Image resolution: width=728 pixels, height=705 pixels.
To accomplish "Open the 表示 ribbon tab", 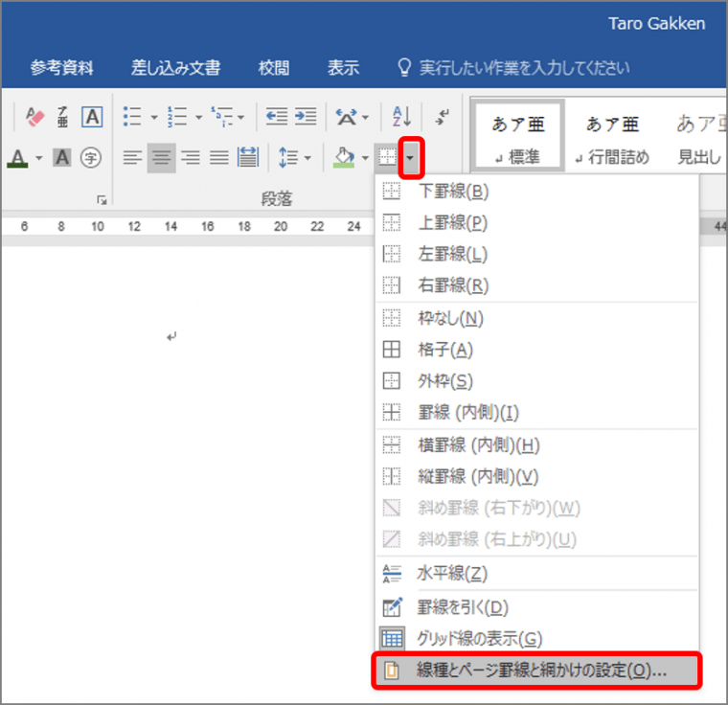I will point(343,68).
